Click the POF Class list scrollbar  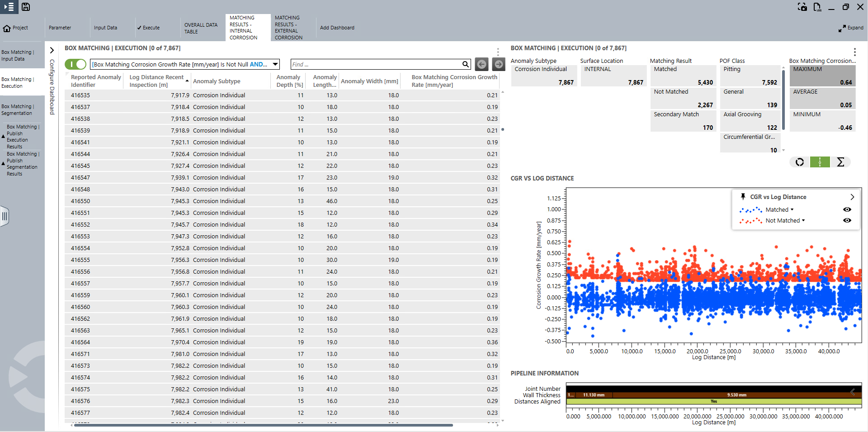coord(783,100)
